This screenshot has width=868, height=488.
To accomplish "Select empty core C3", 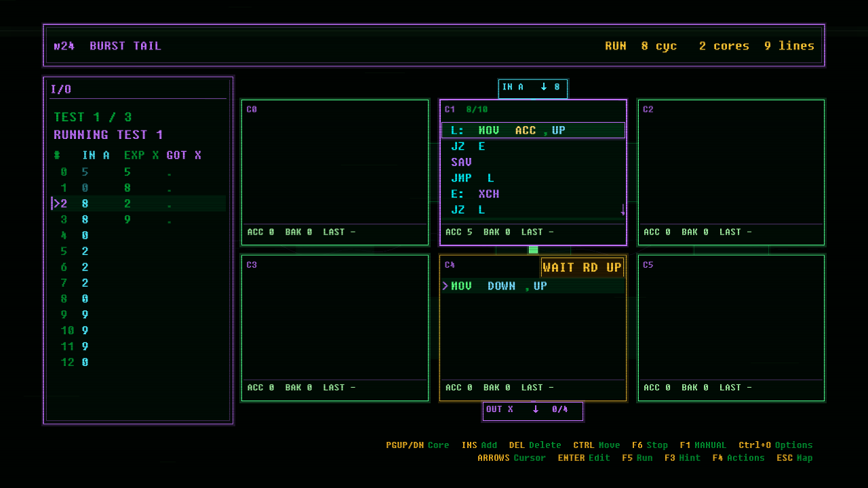I will click(x=335, y=328).
